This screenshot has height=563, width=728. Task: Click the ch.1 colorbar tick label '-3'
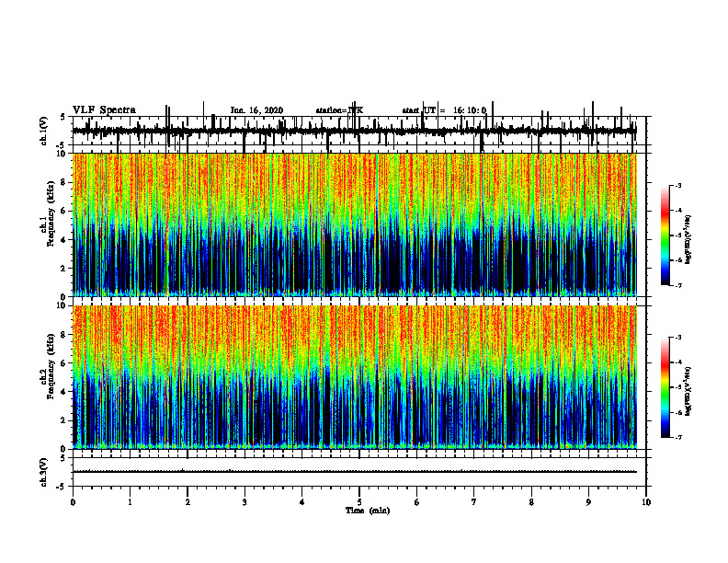click(x=678, y=186)
